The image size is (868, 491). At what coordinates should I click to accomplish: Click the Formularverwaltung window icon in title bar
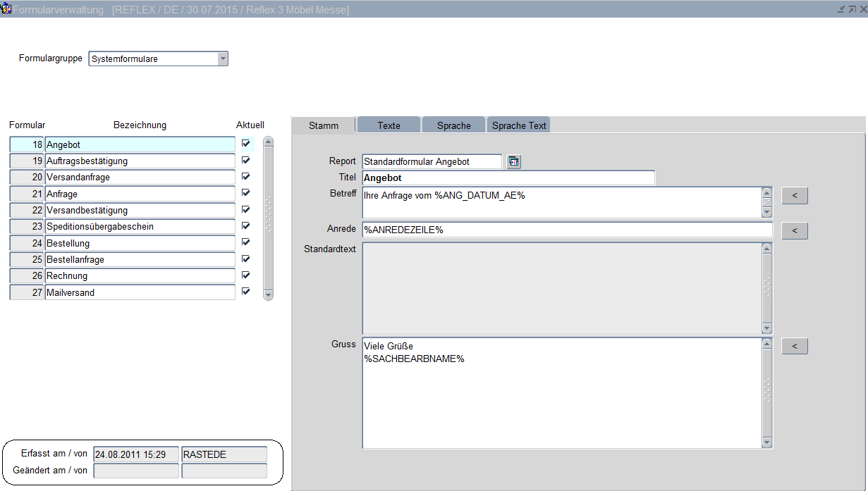tap(6, 9)
